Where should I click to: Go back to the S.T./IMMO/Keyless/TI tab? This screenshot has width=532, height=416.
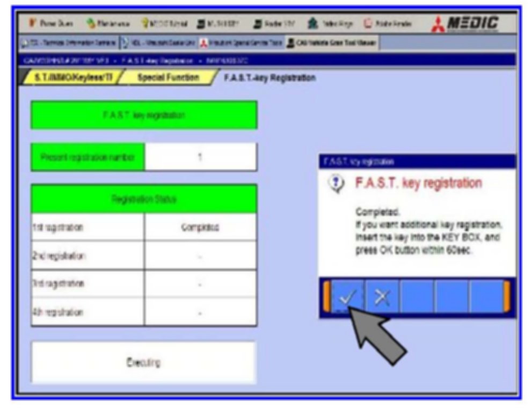point(69,78)
